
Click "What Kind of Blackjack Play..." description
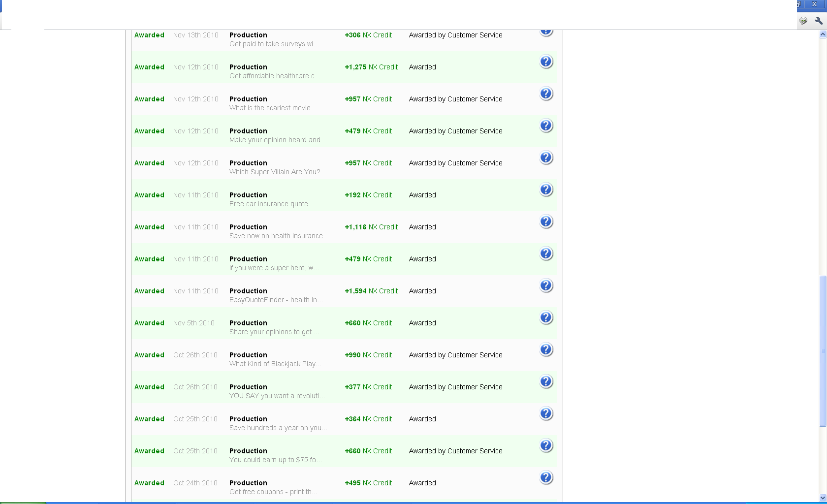(x=275, y=364)
